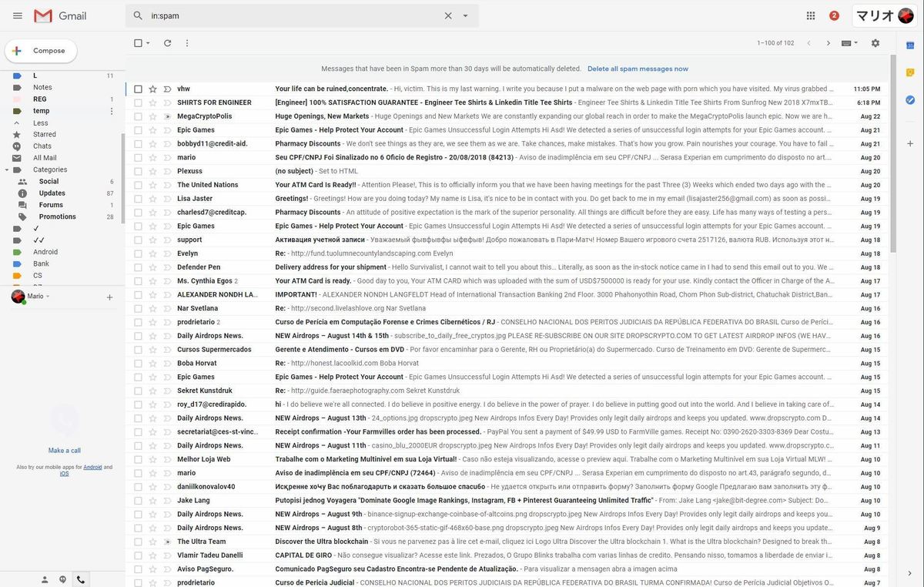Click the Mario Hangouts avatar
The height and width of the screenshot is (587, 924).
[18, 297]
